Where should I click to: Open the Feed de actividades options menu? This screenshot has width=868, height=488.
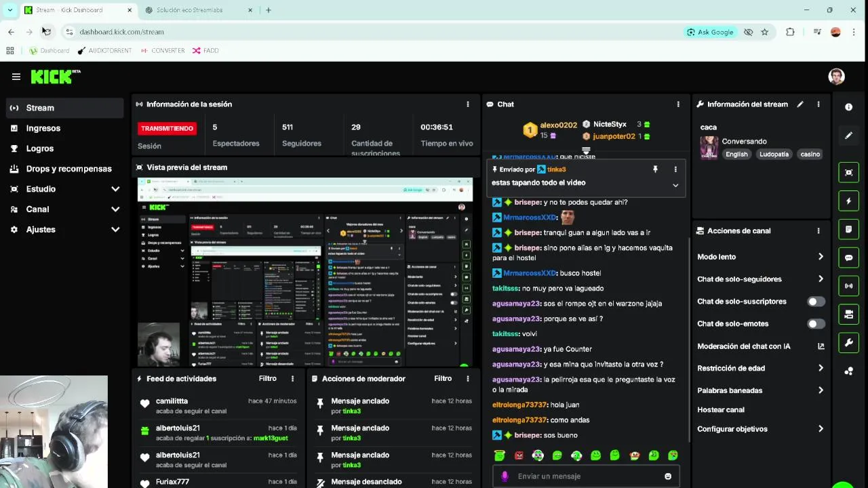point(292,379)
